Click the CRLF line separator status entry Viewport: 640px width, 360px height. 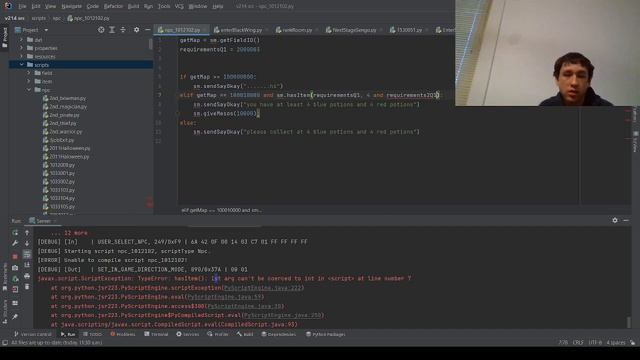tap(578, 342)
